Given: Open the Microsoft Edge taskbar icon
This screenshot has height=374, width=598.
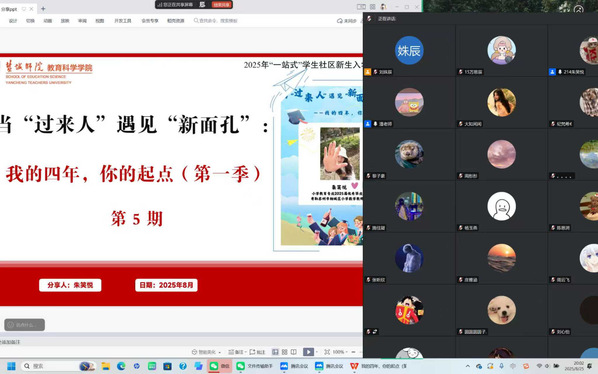Looking at the screenshot, I should [x=121, y=366].
